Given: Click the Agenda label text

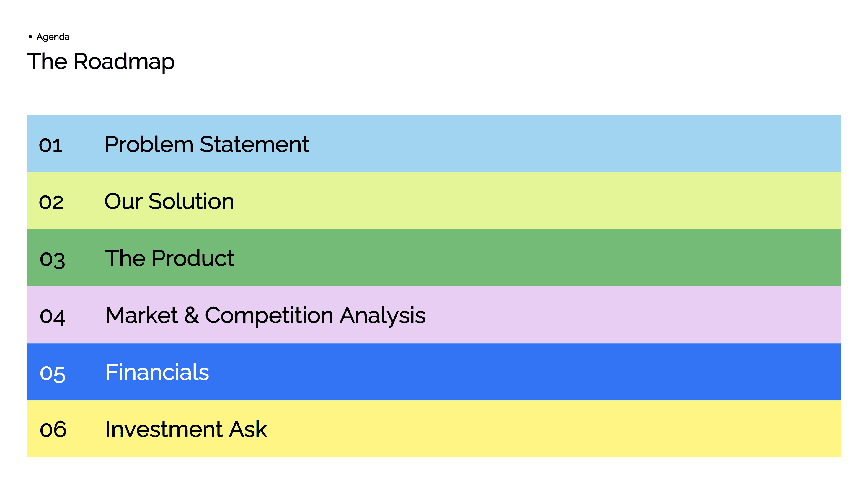Looking at the screenshot, I should 53,37.
